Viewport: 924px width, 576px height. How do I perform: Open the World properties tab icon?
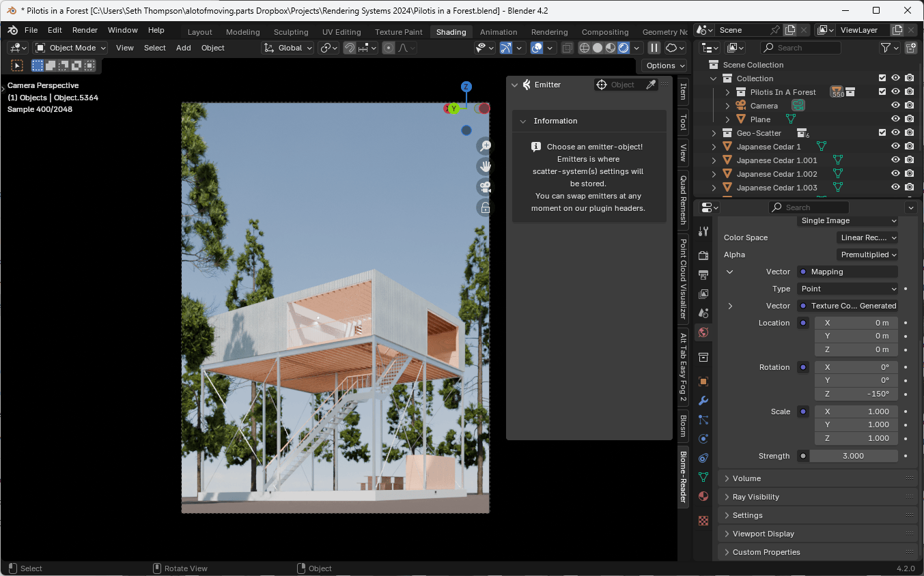[x=703, y=332]
